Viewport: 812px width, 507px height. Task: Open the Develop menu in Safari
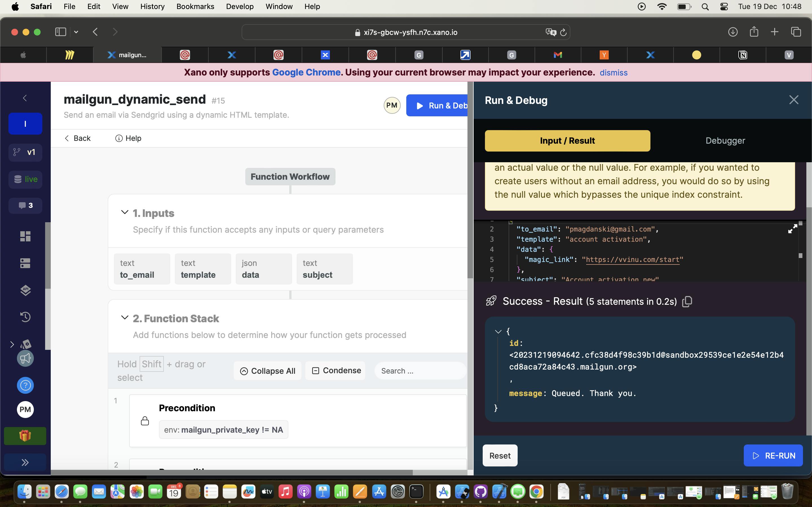point(240,6)
